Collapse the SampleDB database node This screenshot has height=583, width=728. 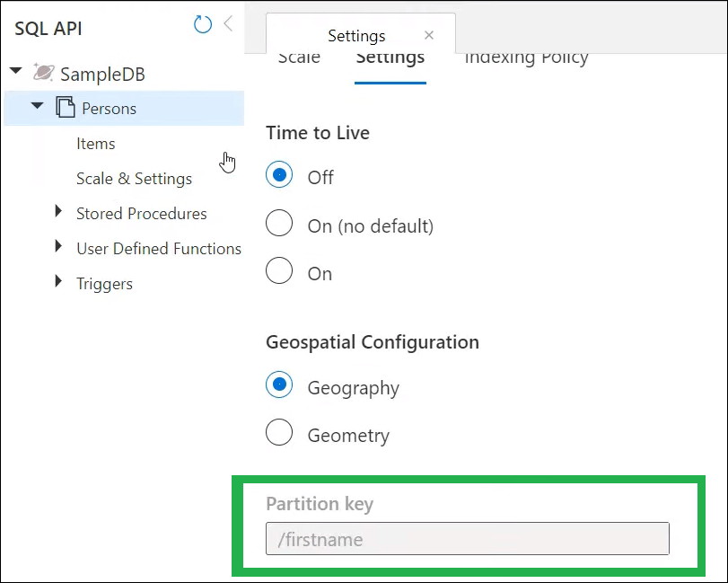pos(14,72)
